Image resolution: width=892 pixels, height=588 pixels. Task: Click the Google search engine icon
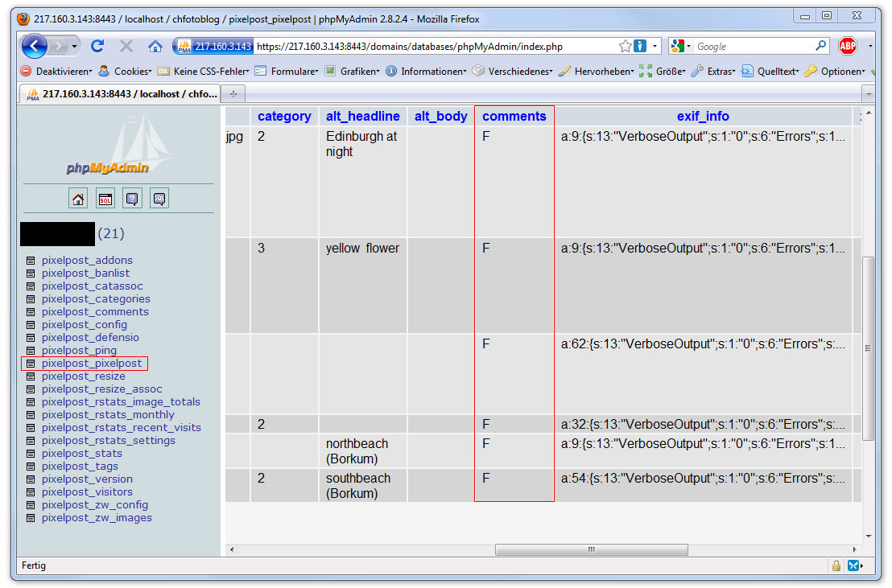(x=677, y=46)
